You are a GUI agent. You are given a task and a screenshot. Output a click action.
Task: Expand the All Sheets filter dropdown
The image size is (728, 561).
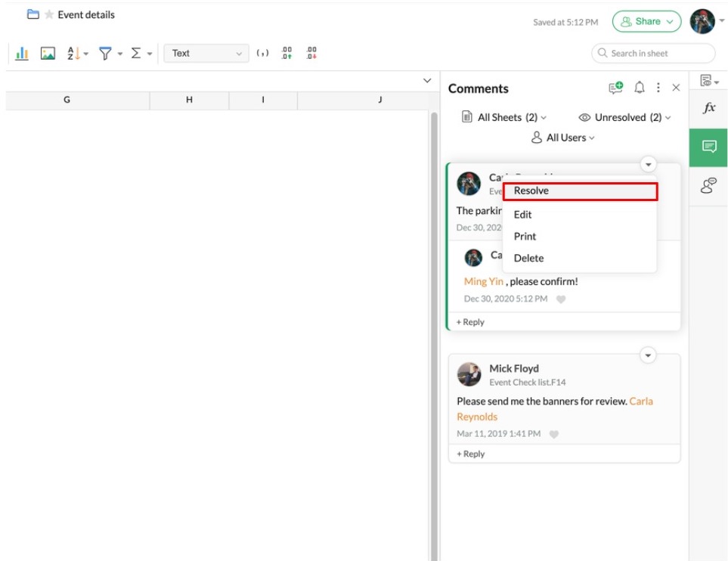pos(504,118)
